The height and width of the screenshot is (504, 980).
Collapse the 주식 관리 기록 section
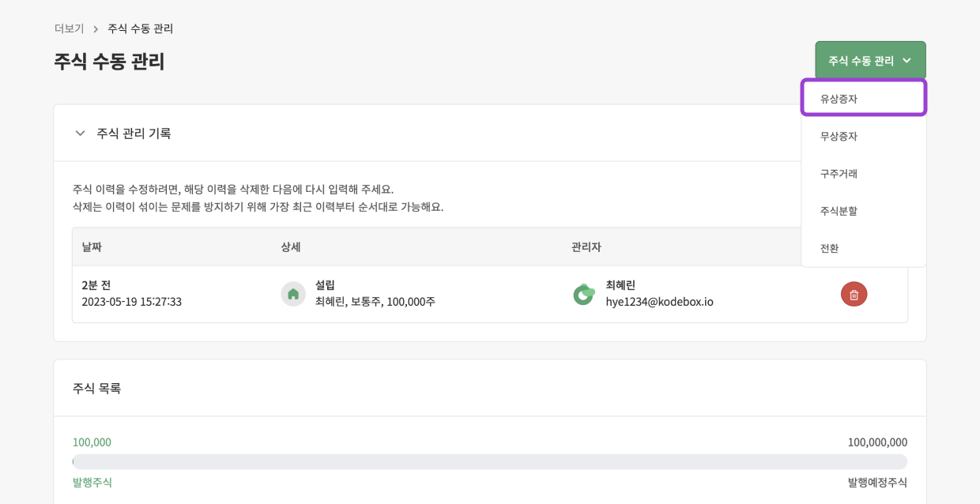[80, 133]
